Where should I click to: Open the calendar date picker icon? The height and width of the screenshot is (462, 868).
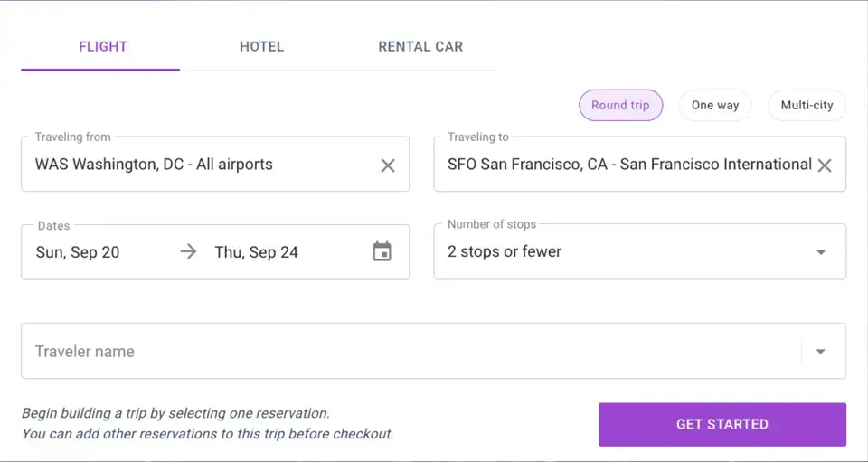(x=382, y=251)
